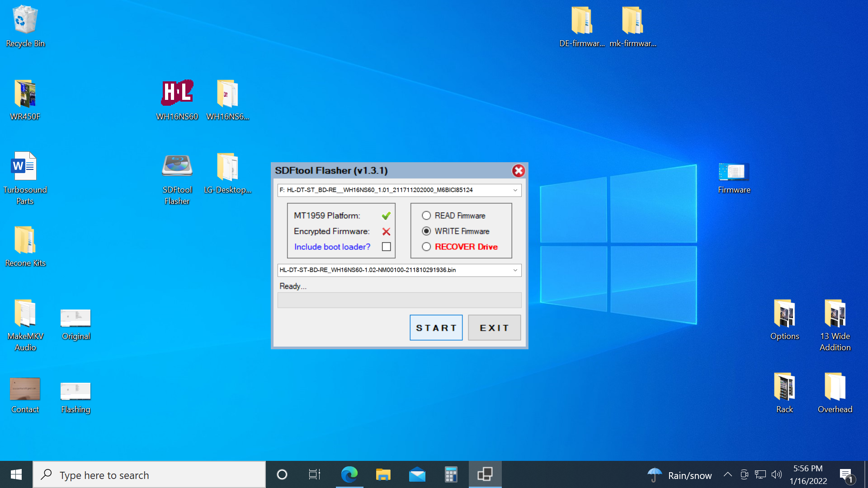Click the EXIT button in SDFtool Flasher
868x488 pixels.
pos(494,328)
